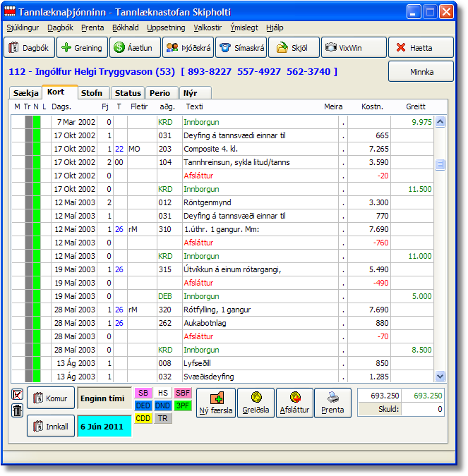Viewport: 468px width, 476px height.
Task: Select the green 3PF tag
Action: pyautogui.click(x=183, y=405)
